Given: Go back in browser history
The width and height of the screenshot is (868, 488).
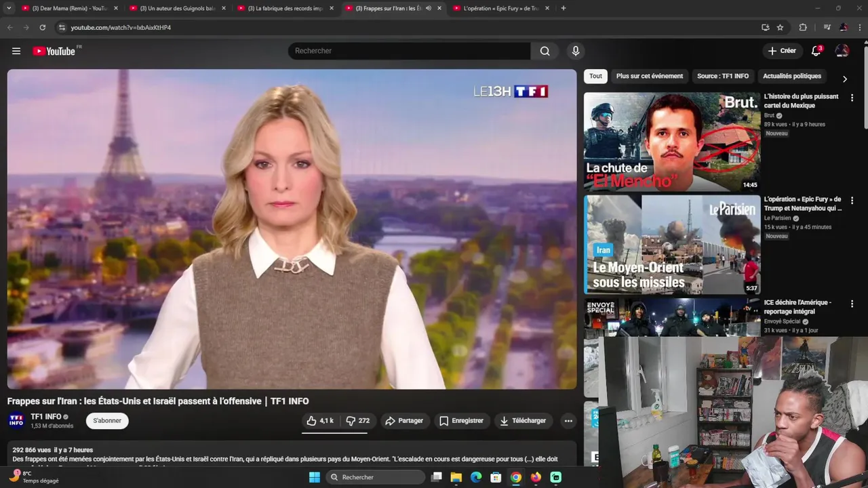Looking at the screenshot, I should point(9,28).
